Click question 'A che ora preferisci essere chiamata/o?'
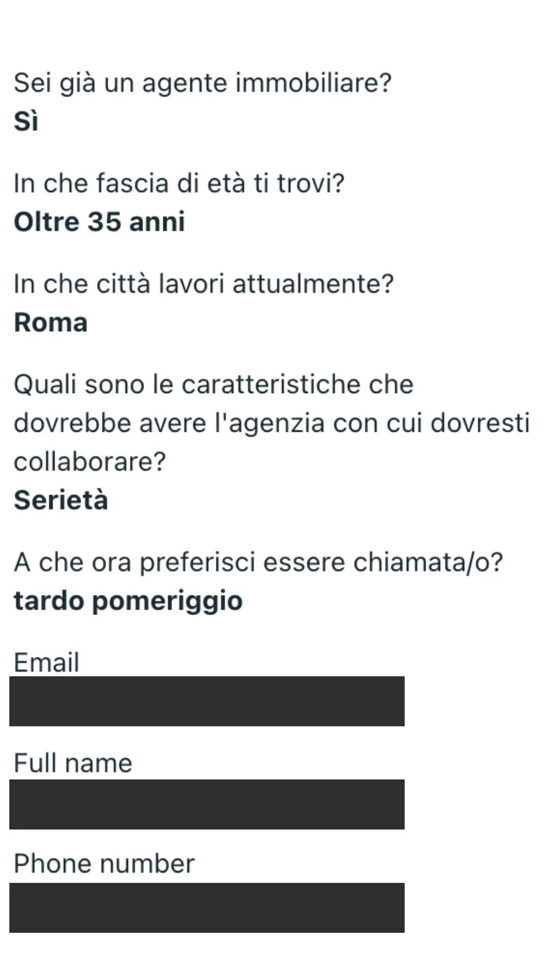Screen dimensions: 551x980 [259, 562]
